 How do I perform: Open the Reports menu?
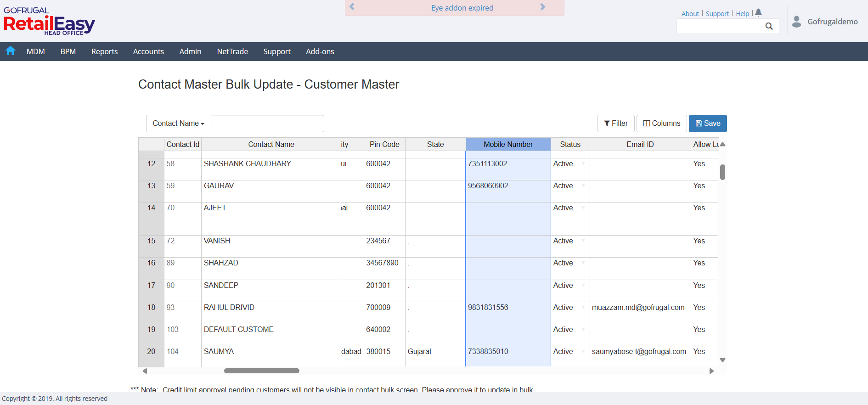tap(104, 51)
